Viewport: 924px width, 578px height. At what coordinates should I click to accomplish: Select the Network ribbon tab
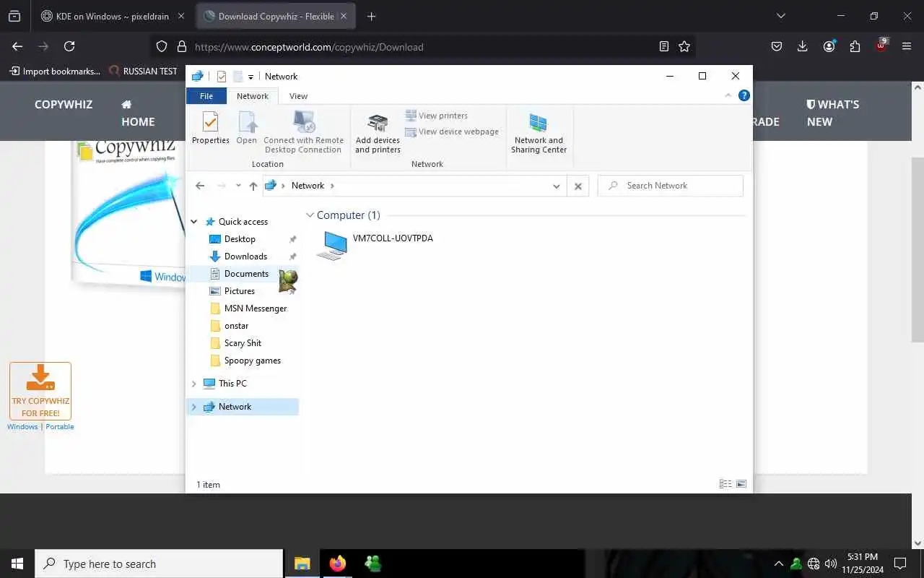[253, 96]
